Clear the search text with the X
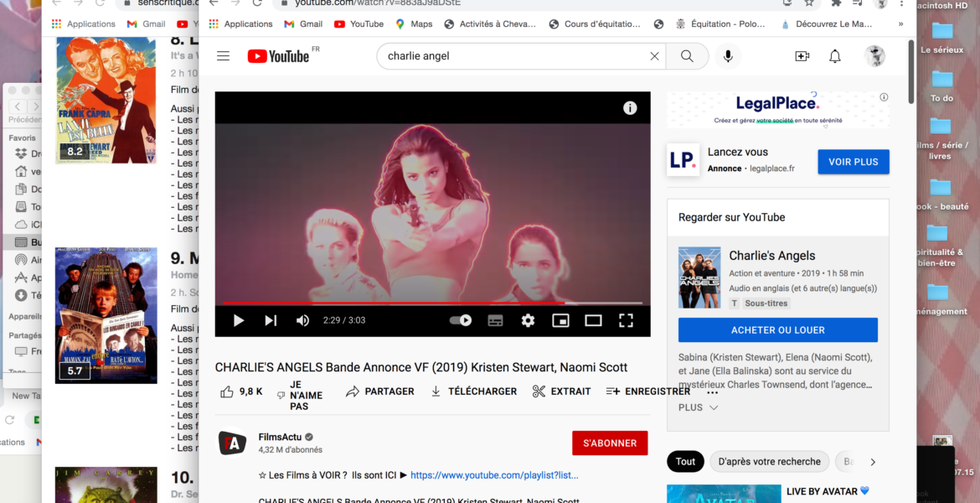Image resolution: width=980 pixels, height=503 pixels. 654,56
